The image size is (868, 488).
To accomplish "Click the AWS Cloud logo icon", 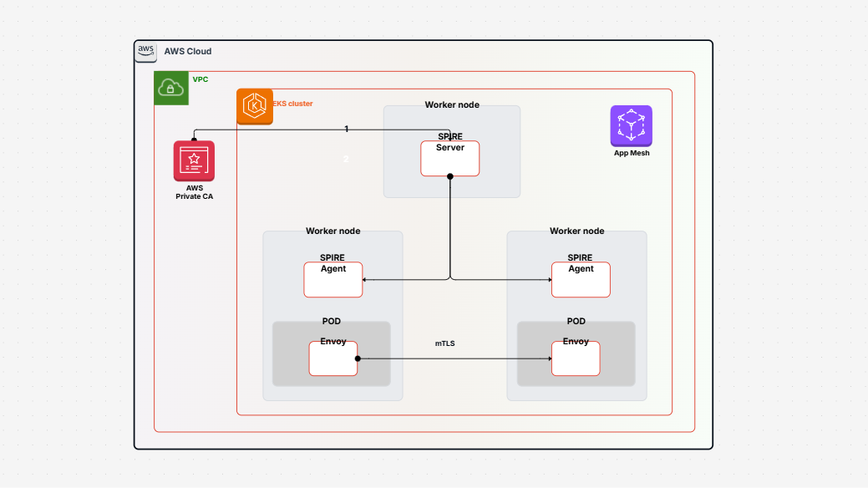I will (x=145, y=51).
